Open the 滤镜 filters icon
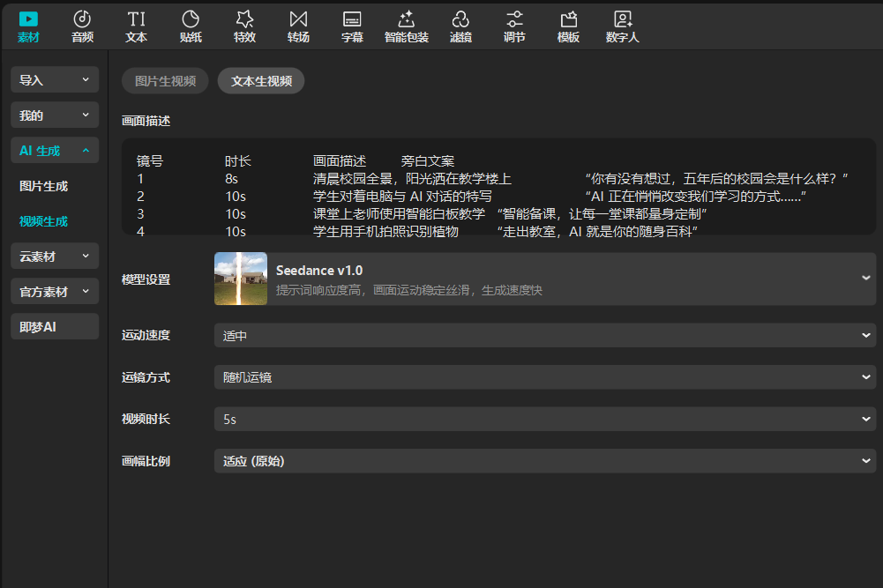 (460, 26)
